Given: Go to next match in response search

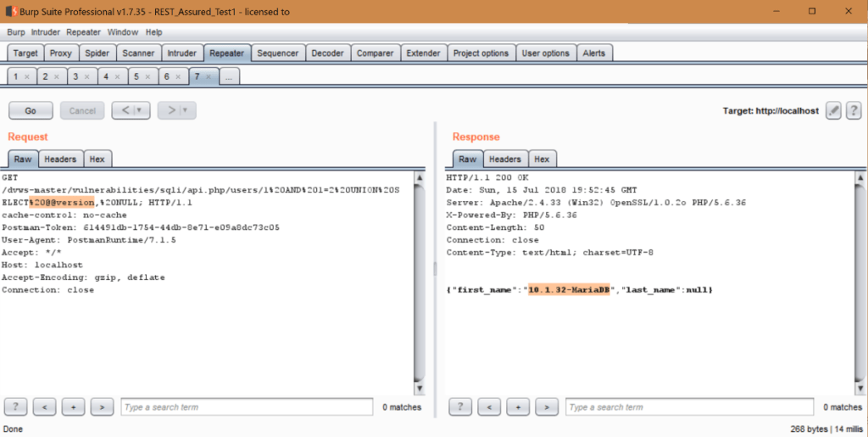Looking at the screenshot, I should coord(547,407).
